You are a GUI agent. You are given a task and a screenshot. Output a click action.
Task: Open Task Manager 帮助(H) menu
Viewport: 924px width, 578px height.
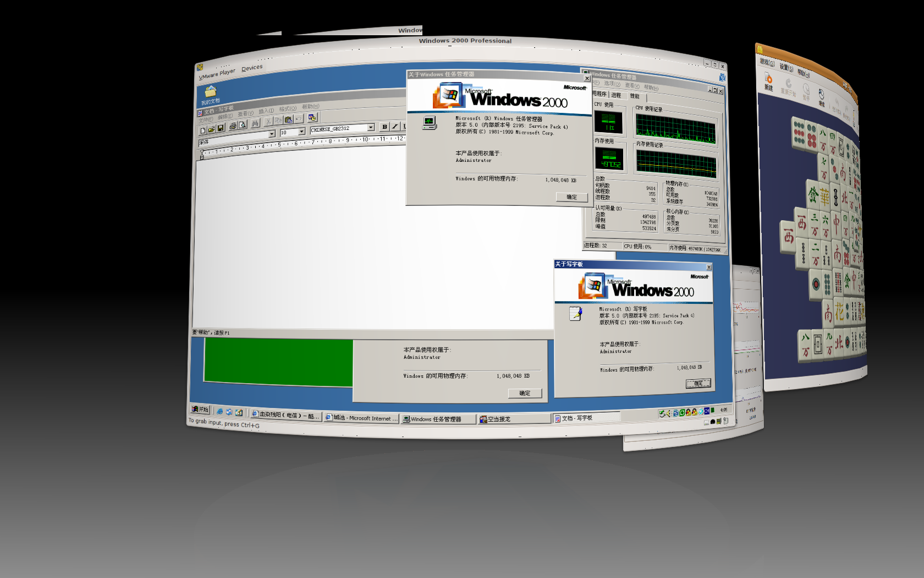[651, 88]
